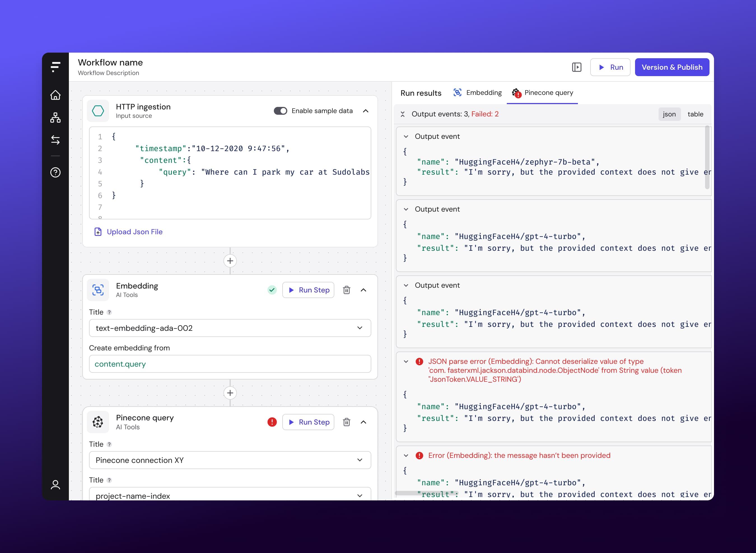Toggle the side panel icon next to Run
Image resolution: width=756 pixels, height=553 pixels.
coord(577,67)
